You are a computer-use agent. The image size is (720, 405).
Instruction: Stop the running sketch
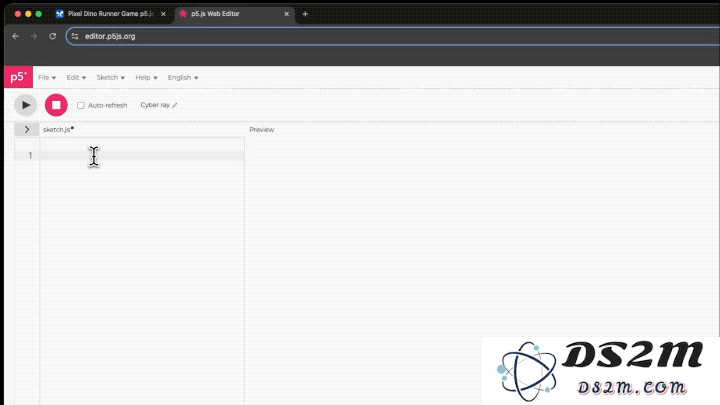(x=56, y=105)
